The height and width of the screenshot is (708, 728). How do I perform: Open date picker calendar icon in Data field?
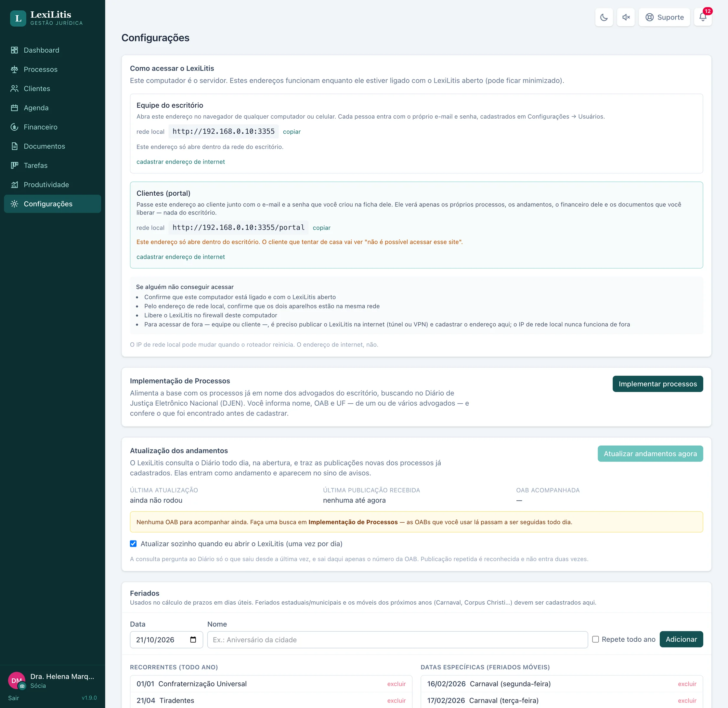[x=193, y=640]
